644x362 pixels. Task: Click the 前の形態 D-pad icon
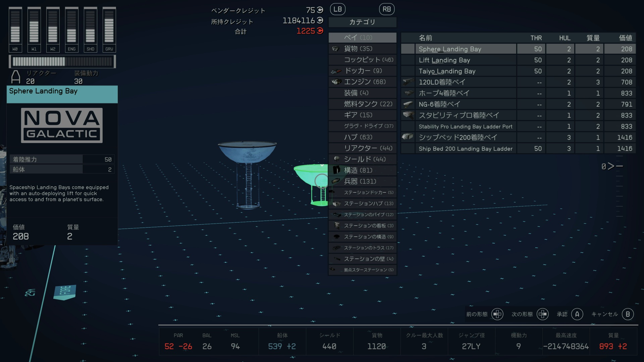497,314
